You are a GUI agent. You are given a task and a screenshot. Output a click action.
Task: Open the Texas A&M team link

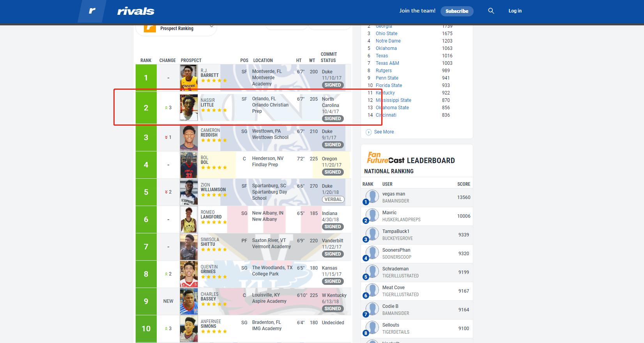(x=387, y=63)
